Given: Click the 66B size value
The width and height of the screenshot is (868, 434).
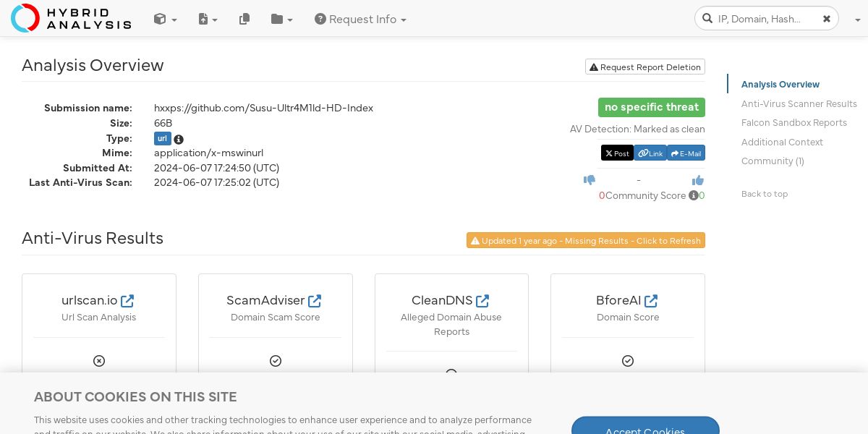Looking at the screenshot, I should [163, 123].
